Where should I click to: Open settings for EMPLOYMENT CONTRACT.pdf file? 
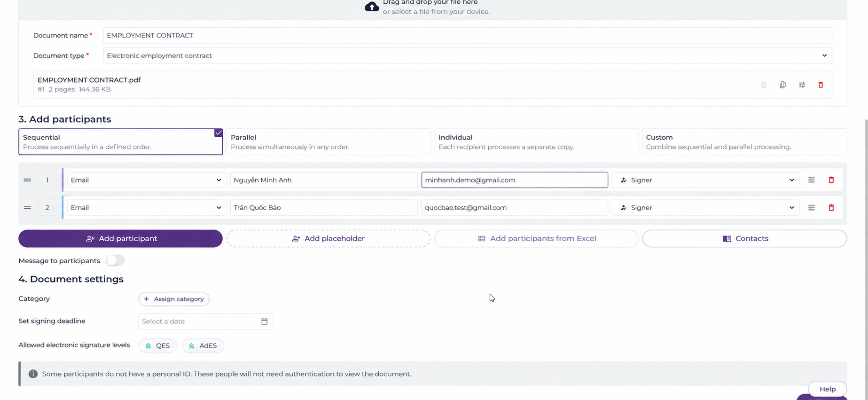tap(802, 85)
